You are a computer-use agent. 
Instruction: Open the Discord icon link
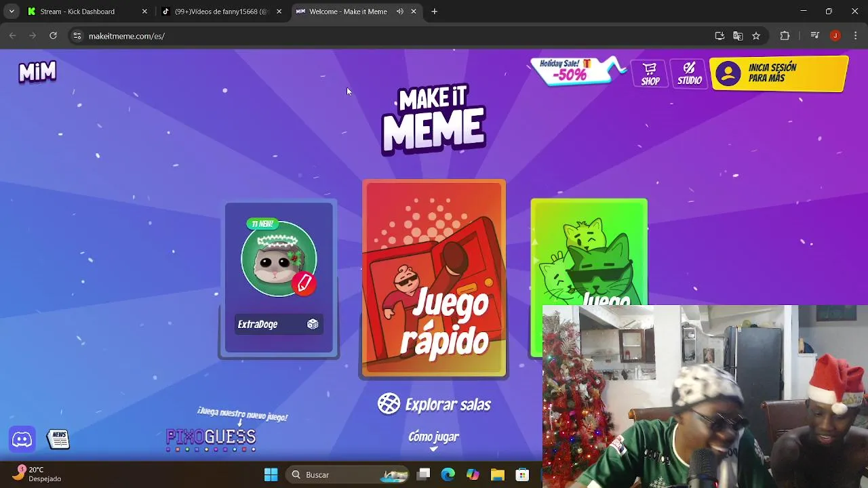22,439
